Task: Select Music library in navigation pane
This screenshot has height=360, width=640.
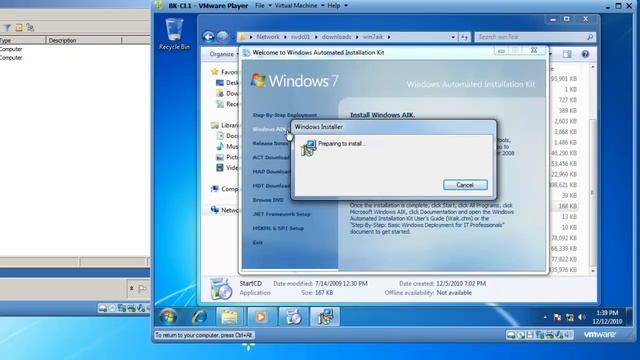Action: (x=227, y=147)
